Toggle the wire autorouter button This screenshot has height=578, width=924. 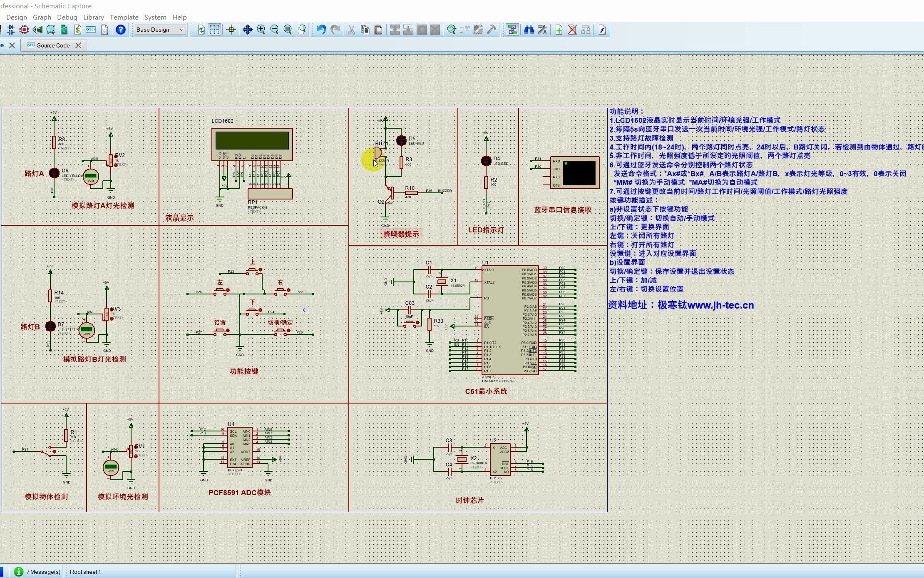tap(512, 30)
